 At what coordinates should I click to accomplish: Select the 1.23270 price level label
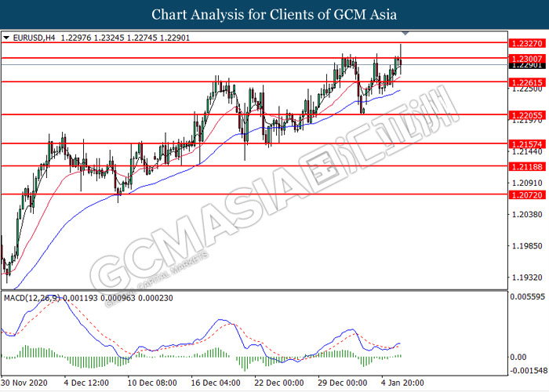pos(527,44)
